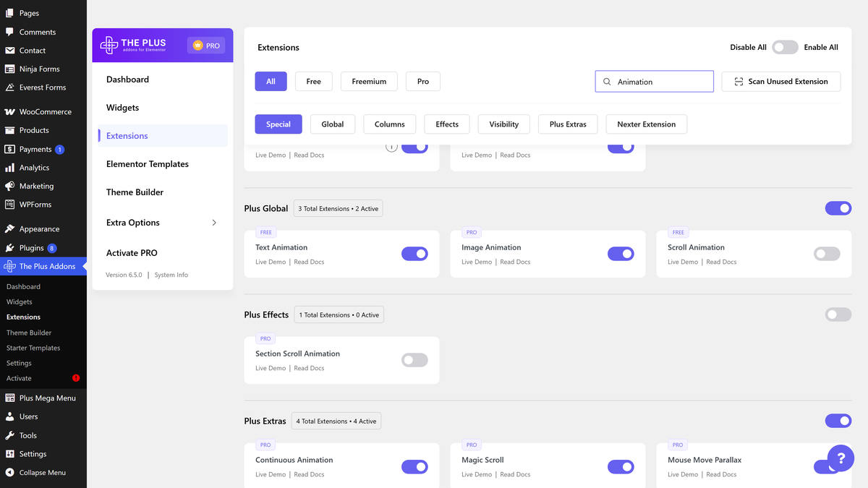
Task: Open the System Info link
Action: [x=171, y=275]
